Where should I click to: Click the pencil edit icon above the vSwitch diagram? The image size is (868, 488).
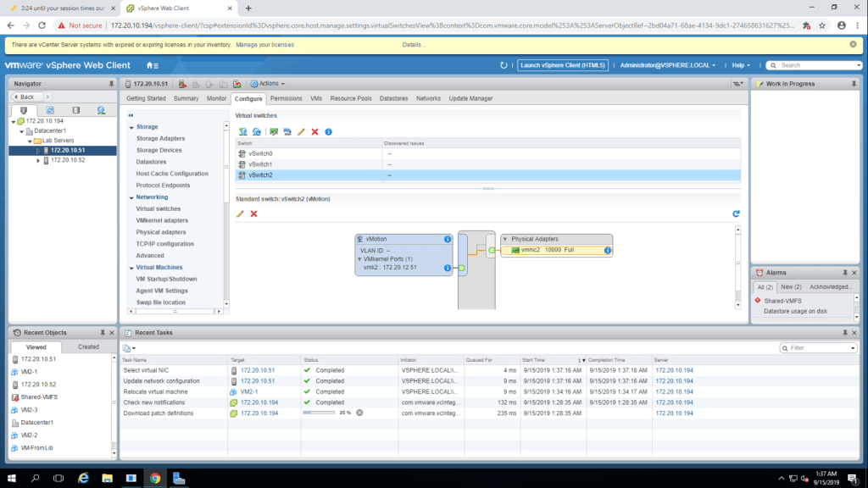(240, 213)
